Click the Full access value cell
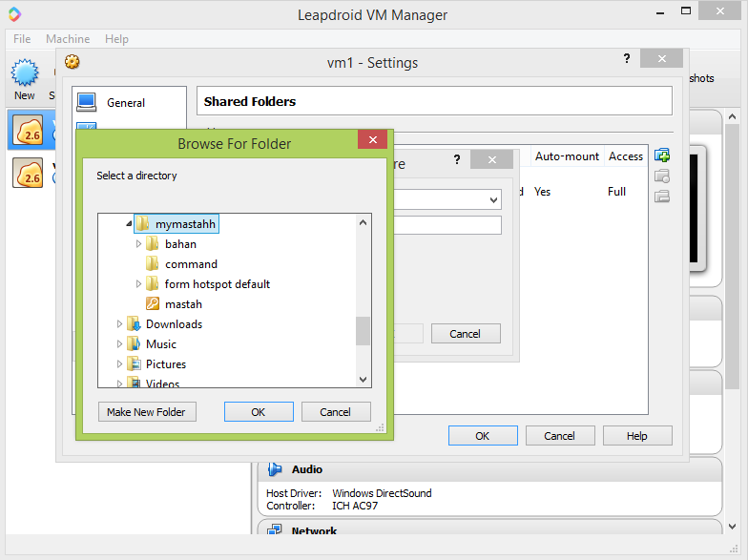The height and width of the screenshot is (560, 748). [x=616, y=192]
